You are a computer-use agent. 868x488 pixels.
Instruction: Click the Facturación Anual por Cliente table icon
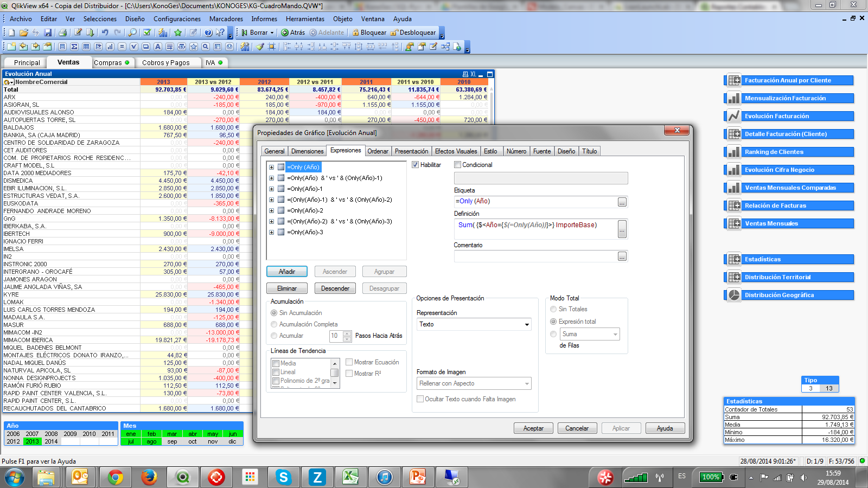(734, 80)
